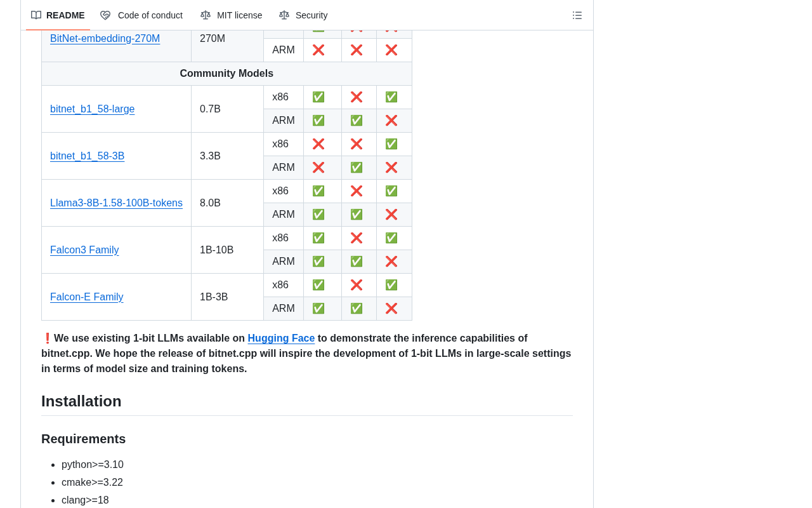Click the red cross in bitnet_b1_58-large x86 row
The image size is (812, 508).
357,97
